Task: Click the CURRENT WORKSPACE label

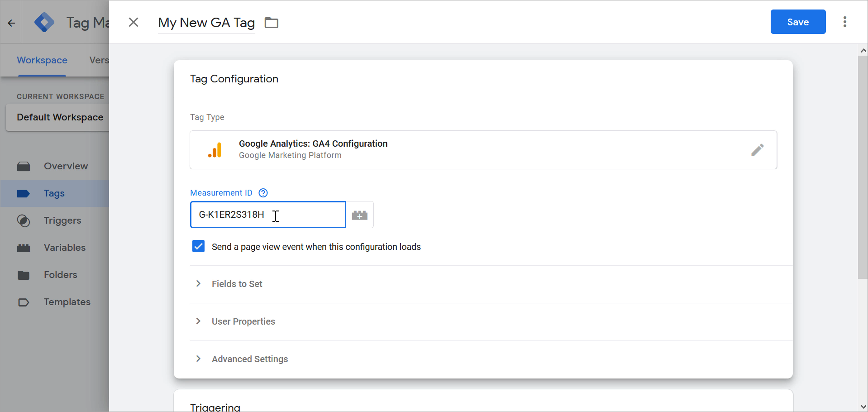Action: (61, 96)
